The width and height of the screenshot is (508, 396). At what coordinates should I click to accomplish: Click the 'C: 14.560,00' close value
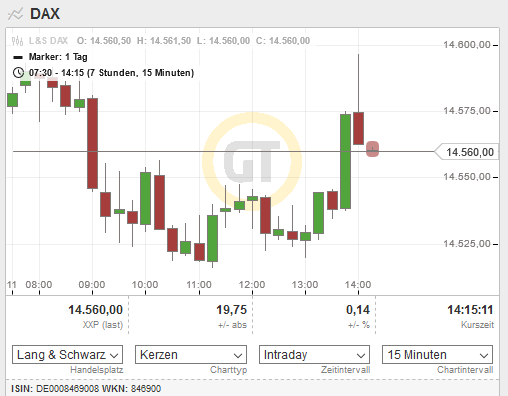283,41
